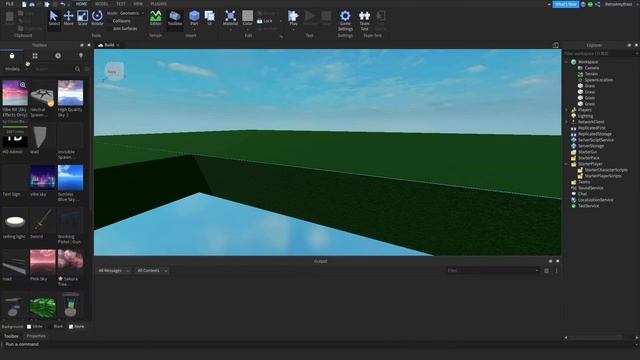Open the Toolbox Creations lightbulb tab

(81, 56)
